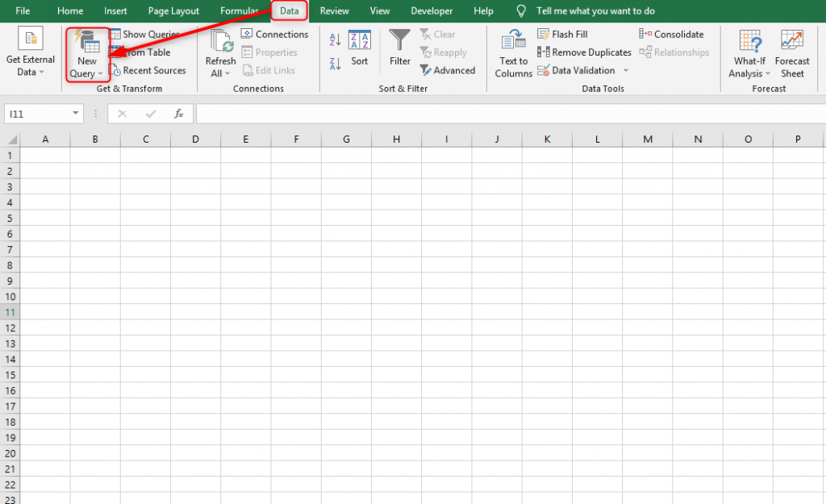This screenshot has width=826, height=504.
Task: Select cell A1 in the worksheet
Action: tap(45, 155)
